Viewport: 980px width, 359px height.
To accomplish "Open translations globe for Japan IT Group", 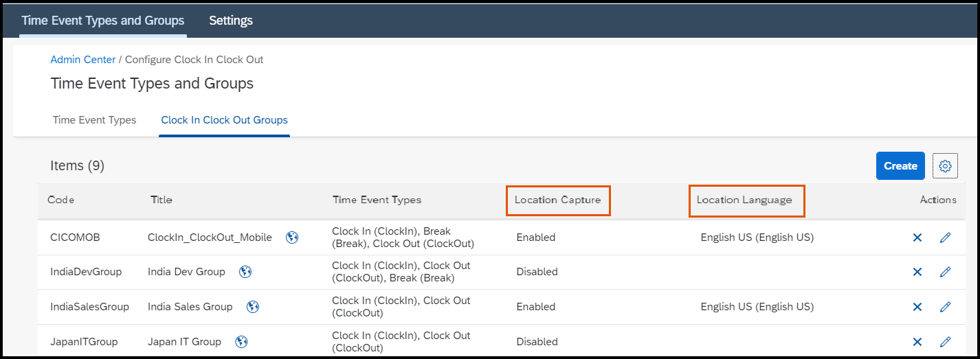I will click(241, 342).
